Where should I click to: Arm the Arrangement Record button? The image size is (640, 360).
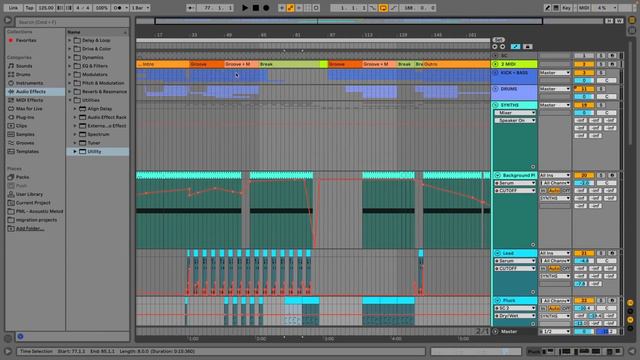pyautogui.click(x=266, y=8)
